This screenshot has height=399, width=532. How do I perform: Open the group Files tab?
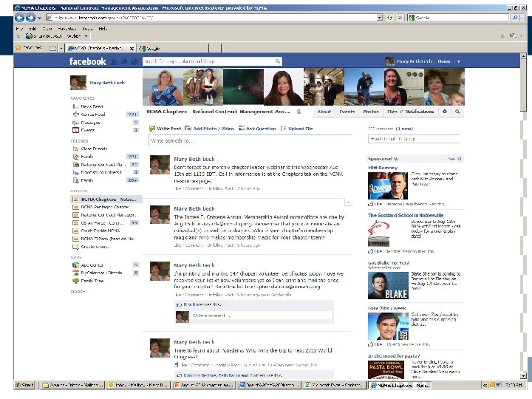[392, 112]
